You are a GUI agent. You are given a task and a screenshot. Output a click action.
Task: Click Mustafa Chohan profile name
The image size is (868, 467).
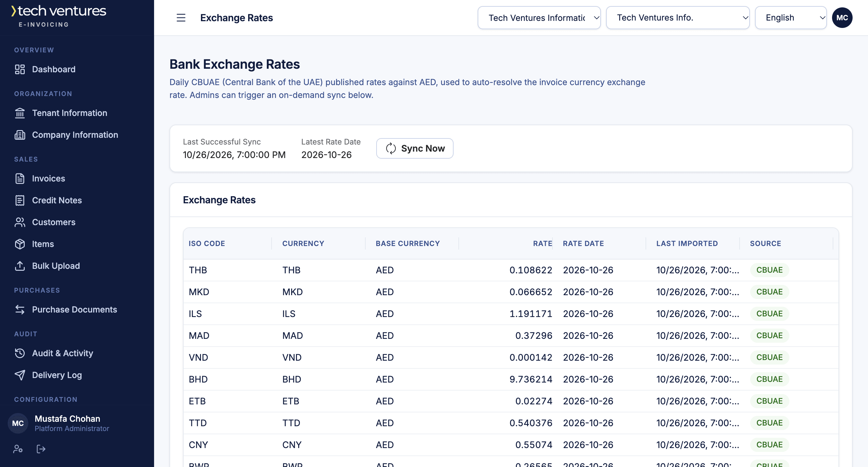point(67,419)
